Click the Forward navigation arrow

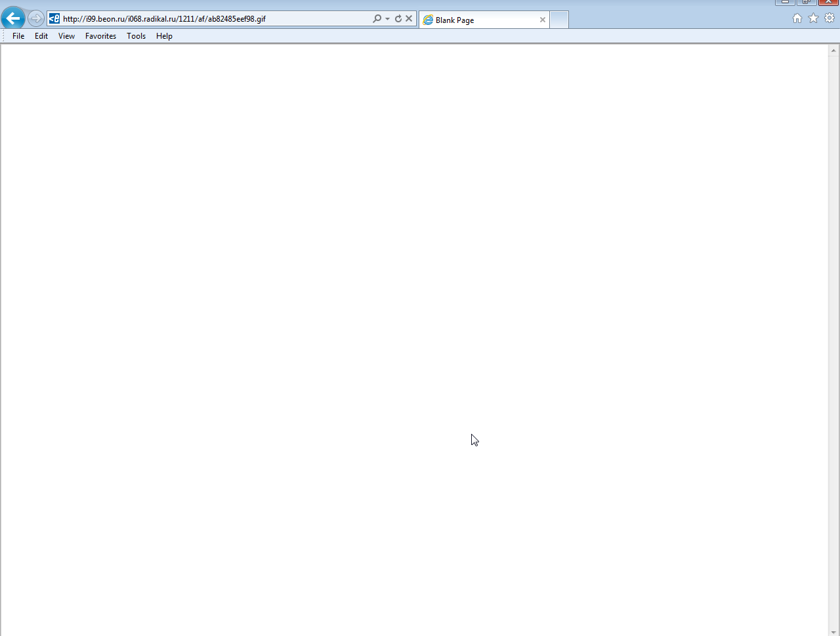[x=36, y=18]
